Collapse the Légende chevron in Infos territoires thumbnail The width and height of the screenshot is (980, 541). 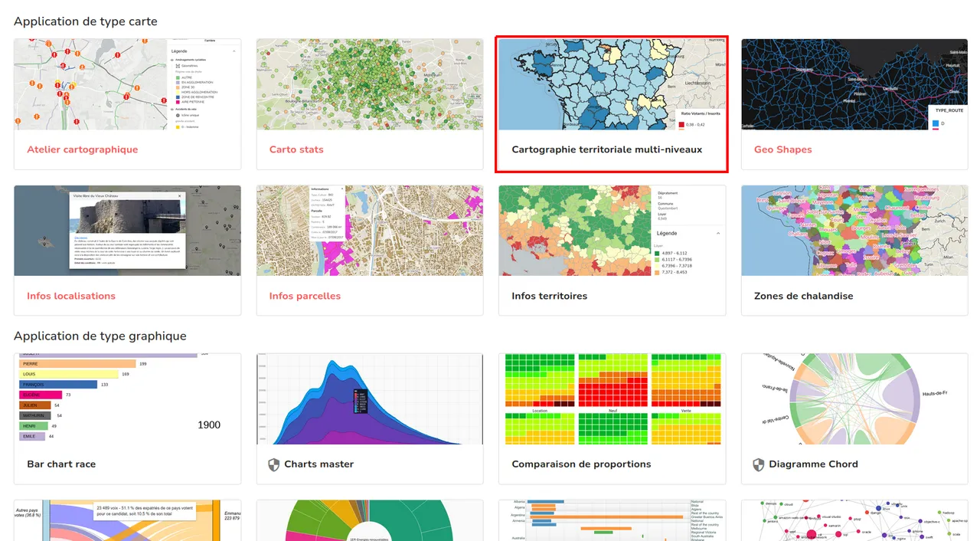tap(718, 233)
